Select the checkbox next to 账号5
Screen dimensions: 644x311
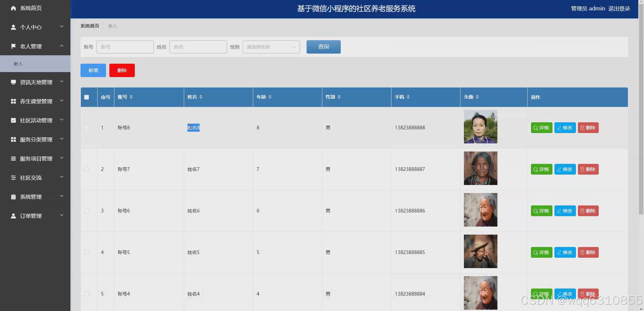coord(87,252)
